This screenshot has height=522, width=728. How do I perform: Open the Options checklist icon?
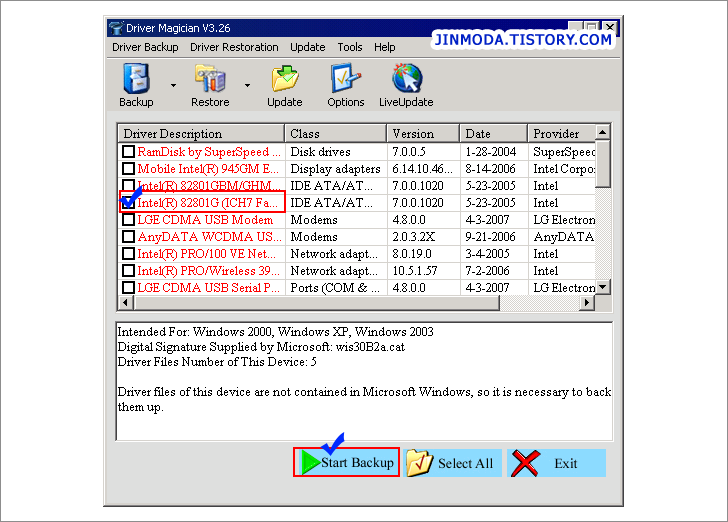[345, 78]
